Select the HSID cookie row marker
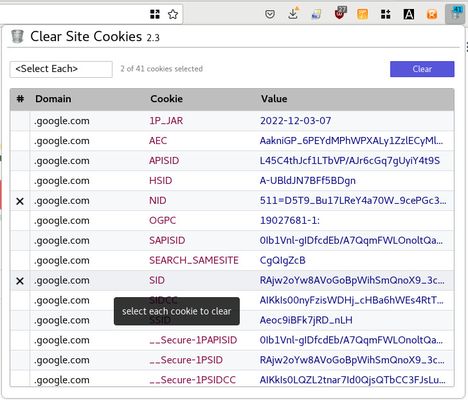Image resolution: width=468 pixels, height=400 pixels. [x=20, y=181]
